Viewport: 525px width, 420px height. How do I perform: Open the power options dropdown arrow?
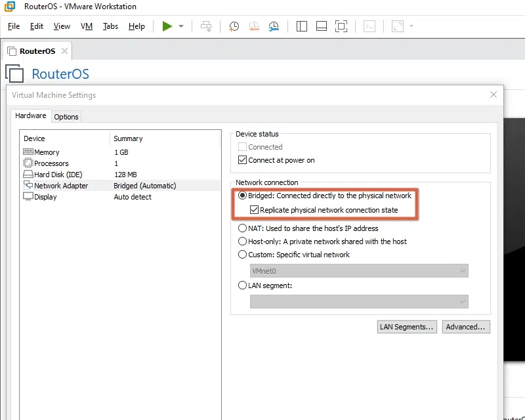point(181,26)
